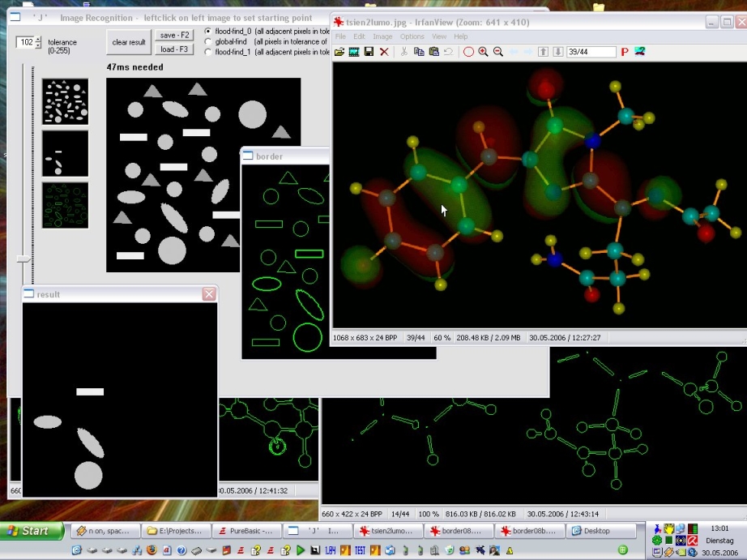Click the Zoom Out magnifier icon
Image resolution: width=747 pixels, height=560 pixels.
tap(498, 52)
